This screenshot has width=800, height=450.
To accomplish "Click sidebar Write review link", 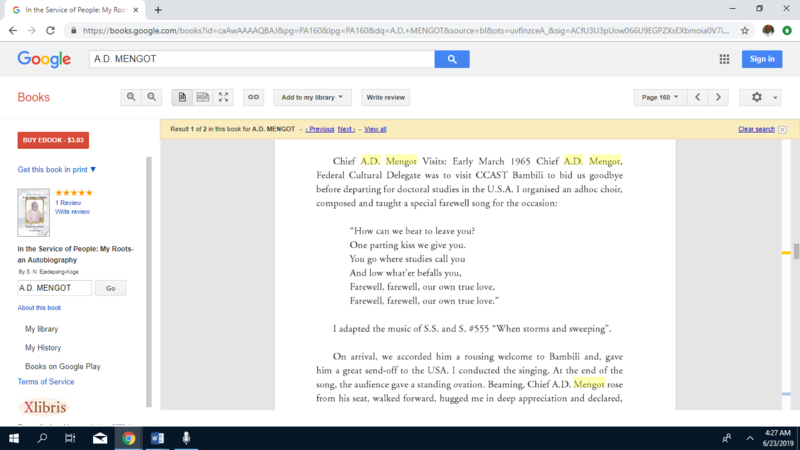I will point(72,212).
